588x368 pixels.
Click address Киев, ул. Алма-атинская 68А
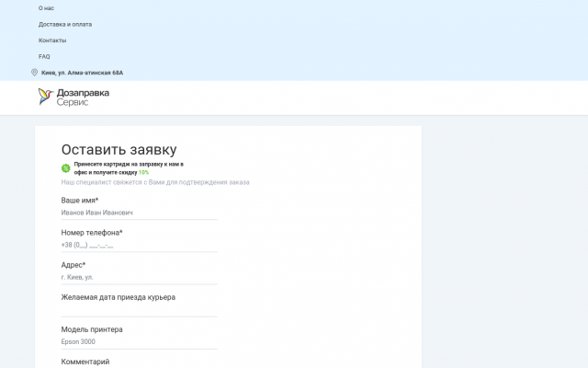(82, 73)
